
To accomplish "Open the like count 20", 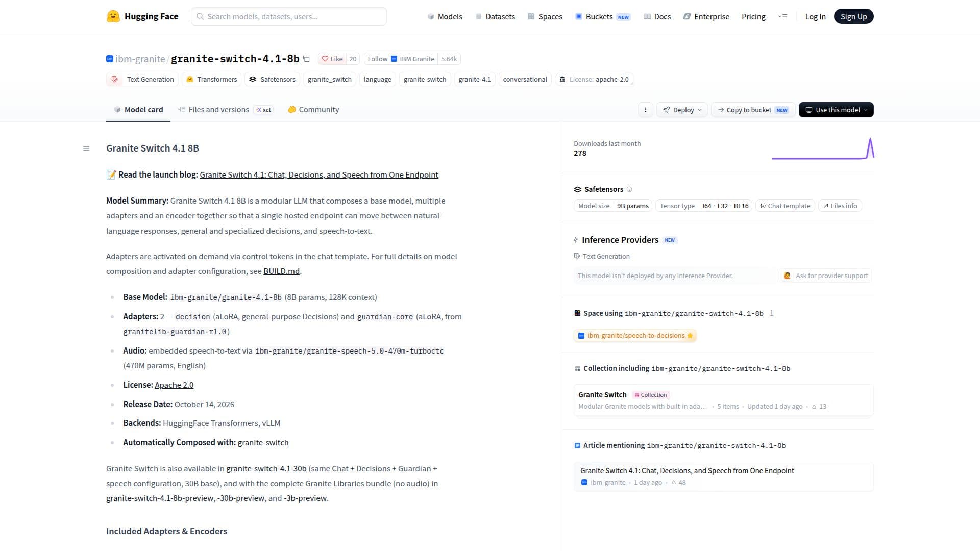I will [x=353, y=59].
